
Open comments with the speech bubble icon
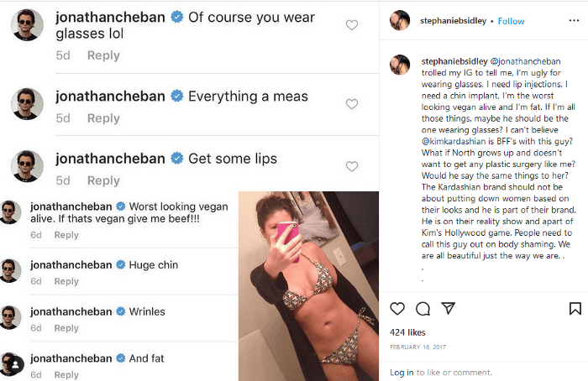click(x=423, y=310)
